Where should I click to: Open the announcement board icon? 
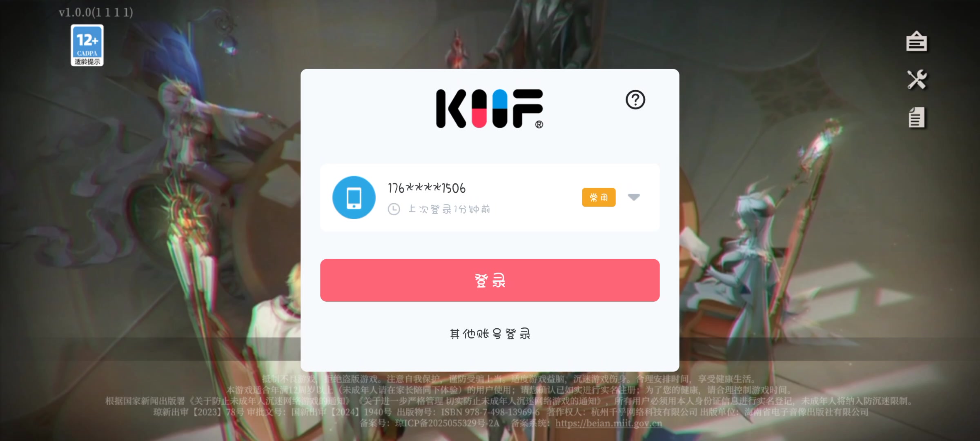pos(916,41)
